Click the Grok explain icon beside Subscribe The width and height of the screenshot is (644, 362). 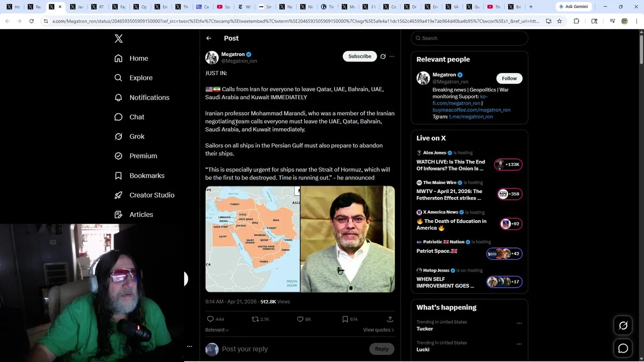pyautogui.click(x=383, y=56)
